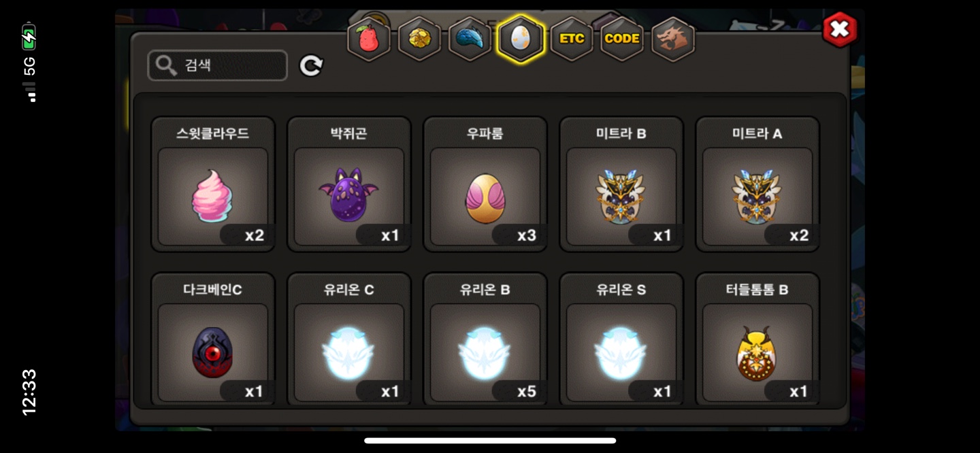Switch to the gold nugget category tab
Image resolution: width=980 pixels, height=453 pixels.
pyautogui.click(x=419, y=39)
